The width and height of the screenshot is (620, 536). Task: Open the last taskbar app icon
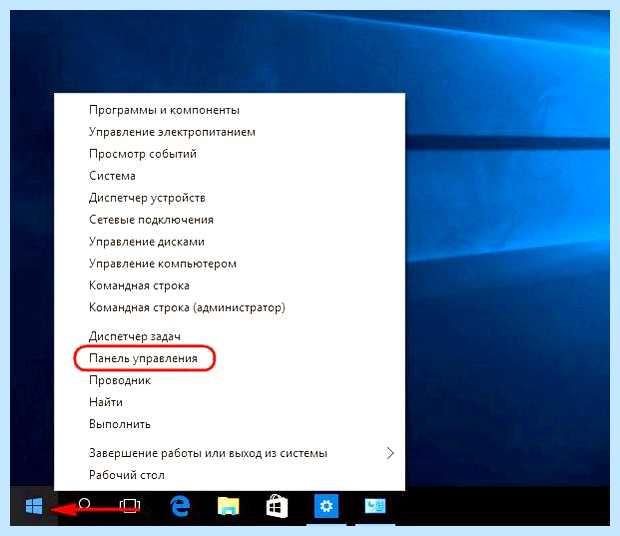pyautogui.click(x=374, y=506)
